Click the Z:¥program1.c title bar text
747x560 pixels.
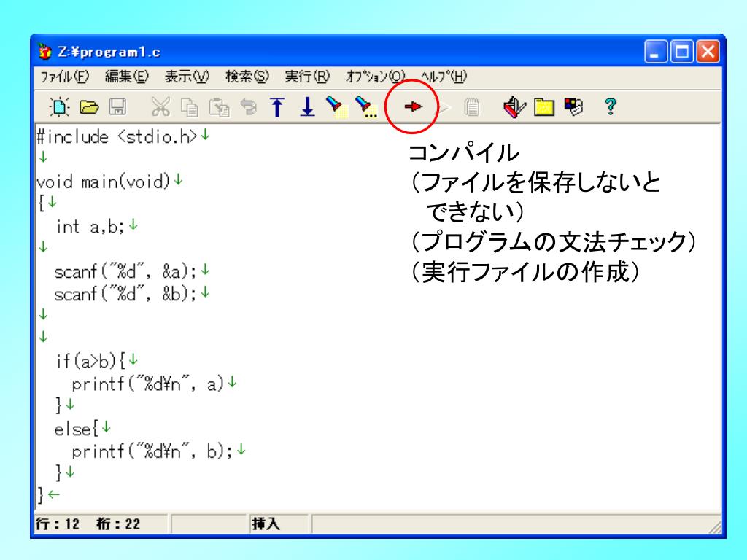click(109, 52)
